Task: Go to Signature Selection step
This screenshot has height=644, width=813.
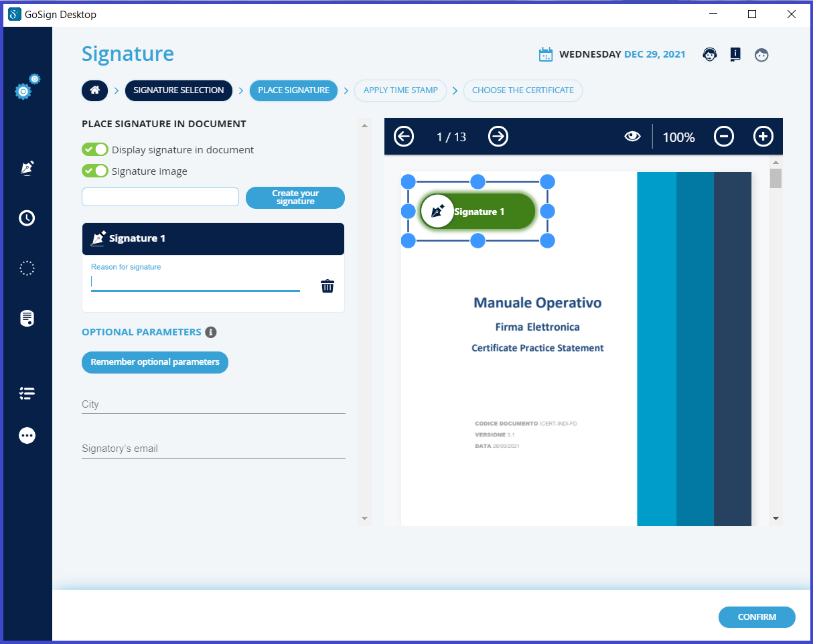Action: 178,90
